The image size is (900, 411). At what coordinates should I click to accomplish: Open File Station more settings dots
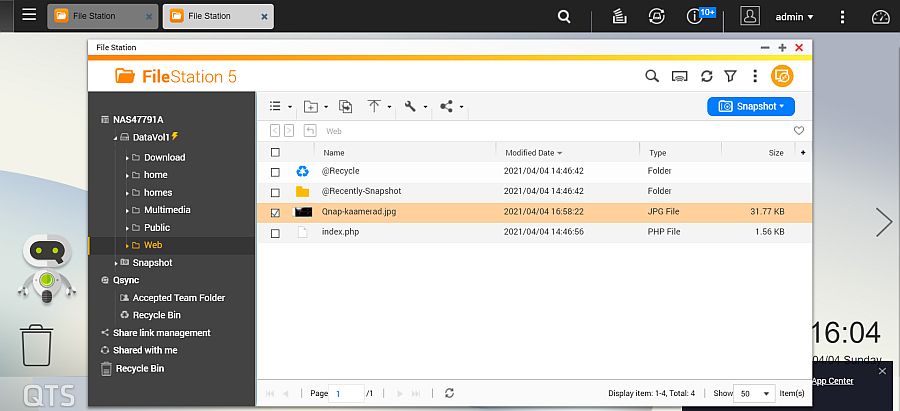(x=755, y=76)
